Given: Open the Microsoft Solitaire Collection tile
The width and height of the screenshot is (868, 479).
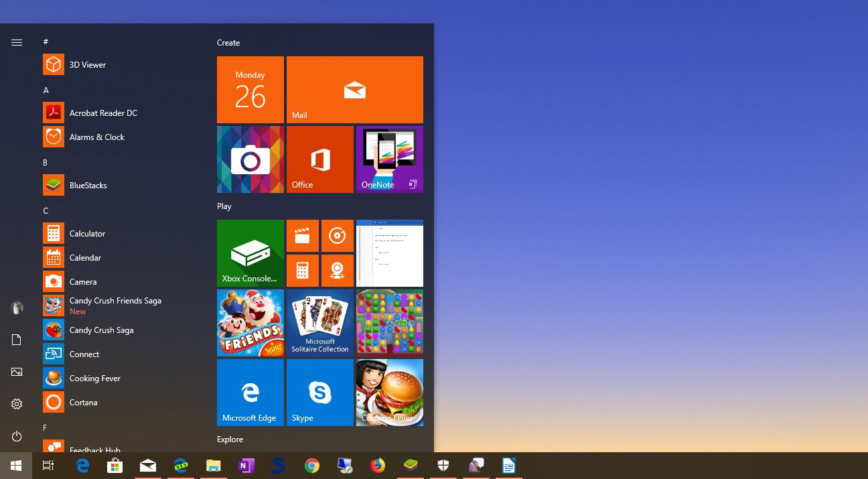Looking at the screenshot, I should [x=320, y=323].
